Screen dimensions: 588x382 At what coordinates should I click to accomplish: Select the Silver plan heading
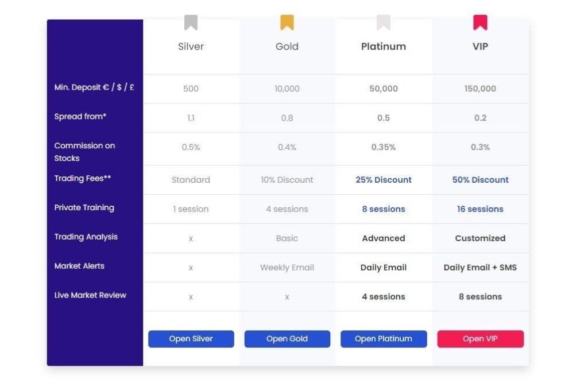[191, 47]
